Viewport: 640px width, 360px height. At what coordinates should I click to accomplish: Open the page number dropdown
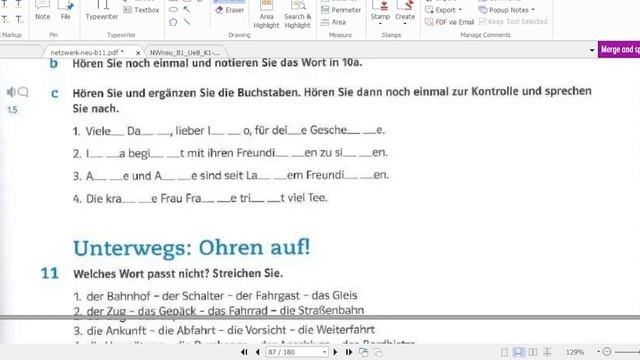[324, 352]
